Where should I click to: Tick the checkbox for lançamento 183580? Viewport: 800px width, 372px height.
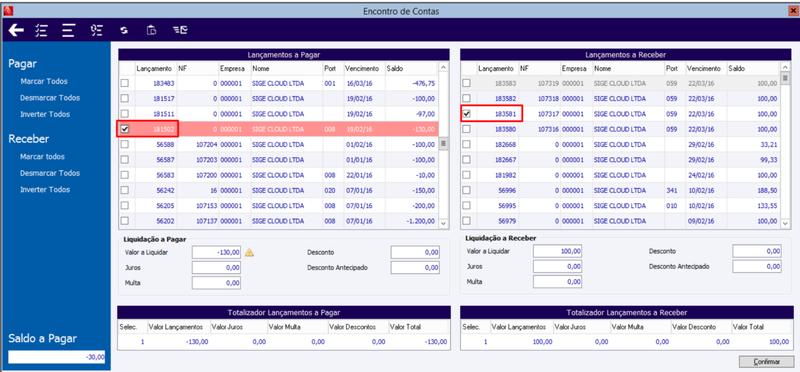click(466, 129)
